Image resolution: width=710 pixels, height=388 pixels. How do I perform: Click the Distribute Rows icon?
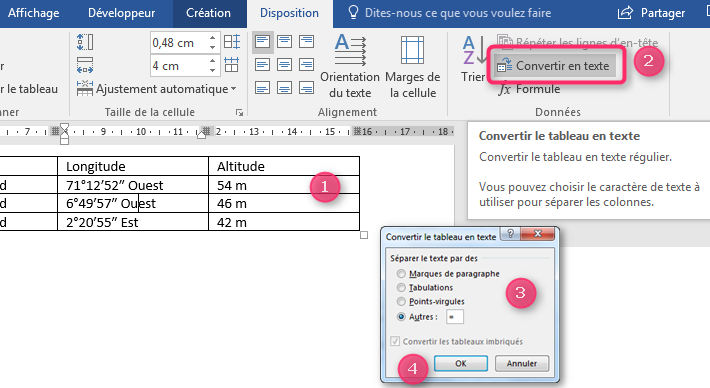point(232,42)
